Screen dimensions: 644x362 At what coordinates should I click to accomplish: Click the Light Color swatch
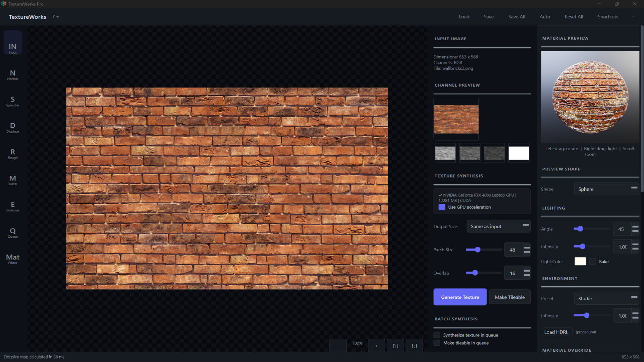[580, 261]
